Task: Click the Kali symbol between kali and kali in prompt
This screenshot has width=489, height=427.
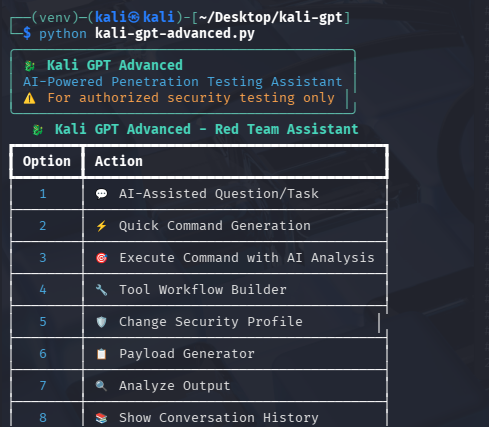Action: (134, 17)
